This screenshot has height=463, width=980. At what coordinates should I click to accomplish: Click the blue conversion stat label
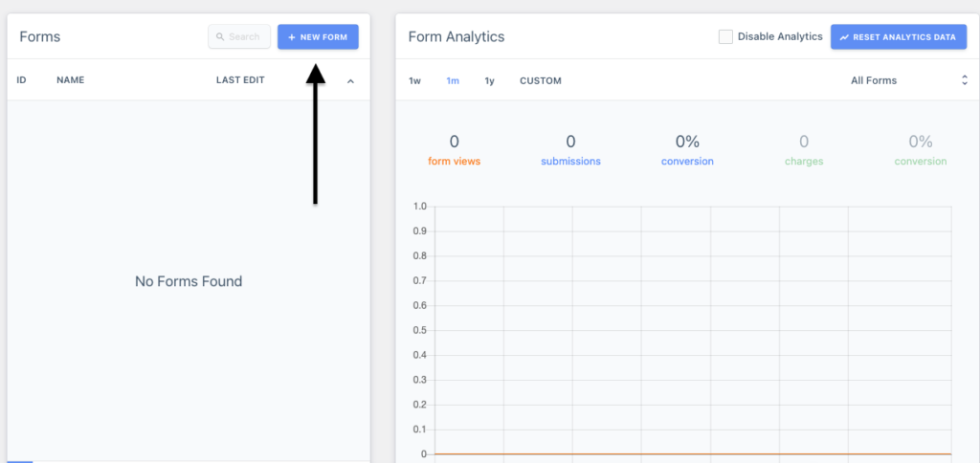click(x=687, y=162)
